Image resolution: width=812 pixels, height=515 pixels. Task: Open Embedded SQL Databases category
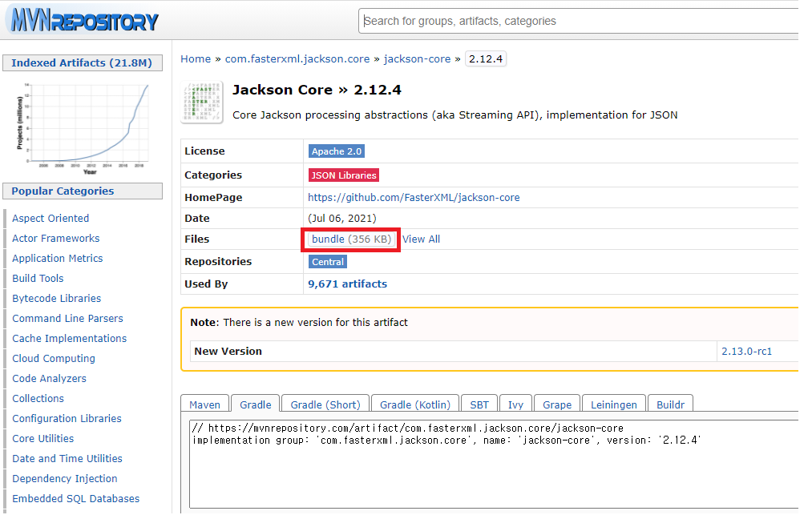[76, 499]
